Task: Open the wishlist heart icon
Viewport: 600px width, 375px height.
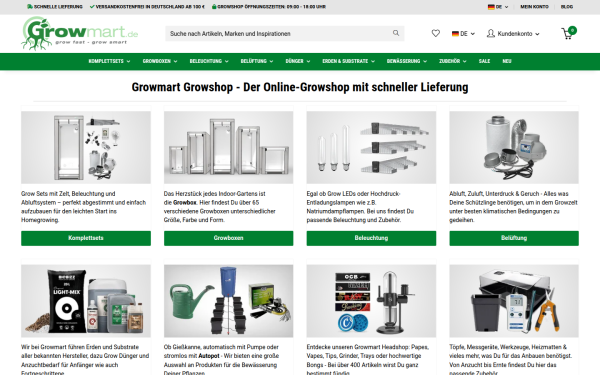Action: click(x=435, y=34)
